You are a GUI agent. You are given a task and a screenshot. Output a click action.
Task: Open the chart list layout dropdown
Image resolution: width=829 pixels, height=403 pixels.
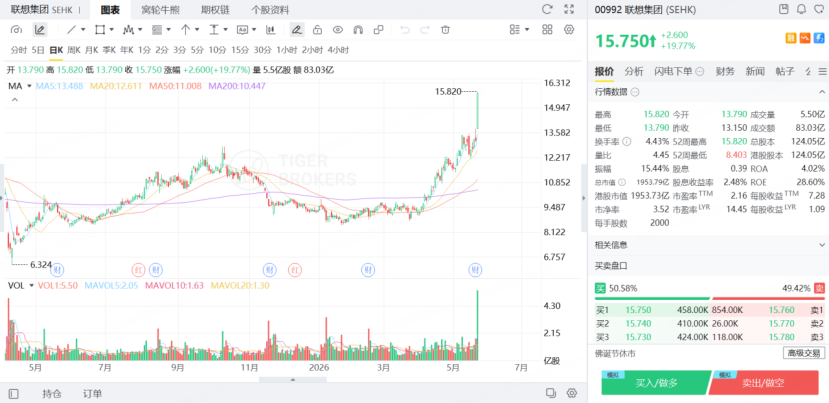[519, 30]
